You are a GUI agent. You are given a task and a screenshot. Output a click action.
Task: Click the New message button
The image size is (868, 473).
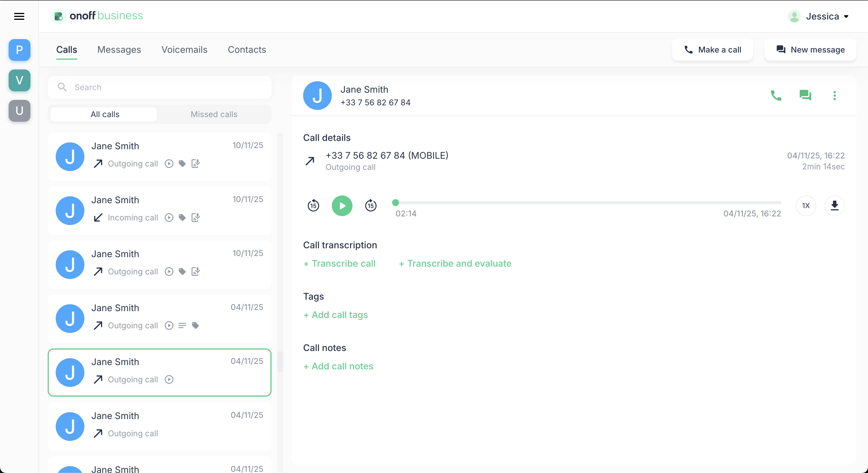coord(810,50)
